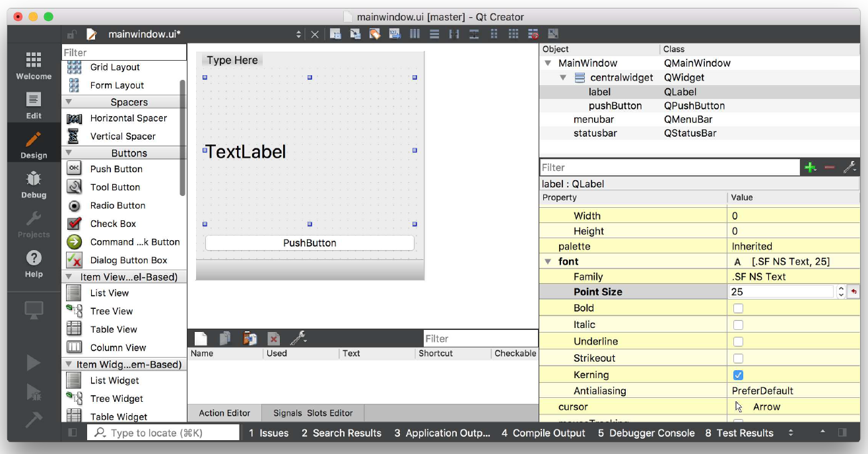Image resolution: width=868 pixels, height=454 pixels.
Task: Click Type Here in the form menubar
Action: pos(232,60)
